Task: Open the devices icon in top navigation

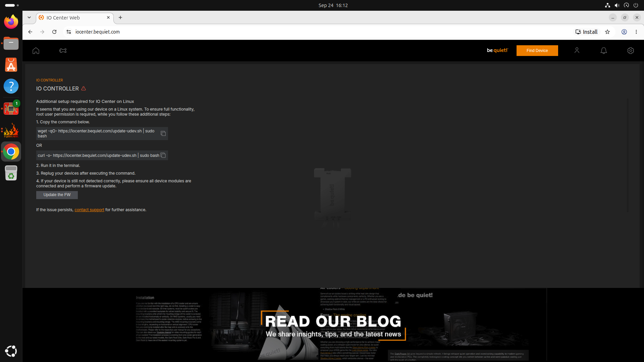Action: pos(63,51)
